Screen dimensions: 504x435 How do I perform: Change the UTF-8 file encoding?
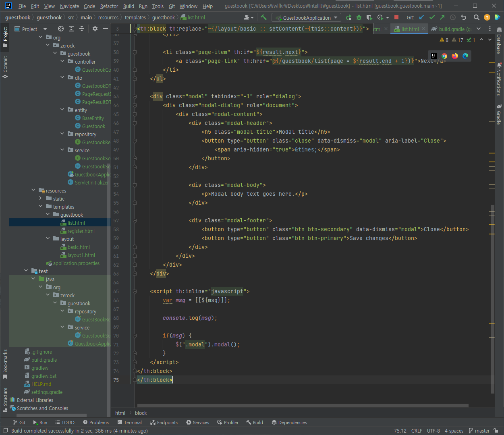click(x=433, y=431)
